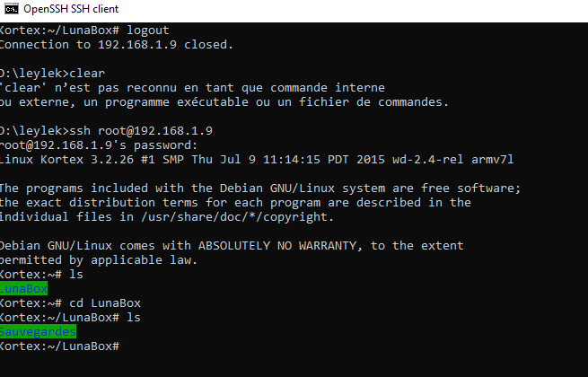Click the 'Debian GNU/Linux system' notice line
588x377 pixels.
[260, 188]
